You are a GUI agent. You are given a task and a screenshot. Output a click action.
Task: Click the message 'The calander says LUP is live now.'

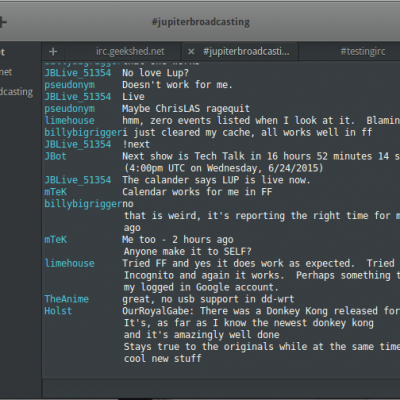216,180
